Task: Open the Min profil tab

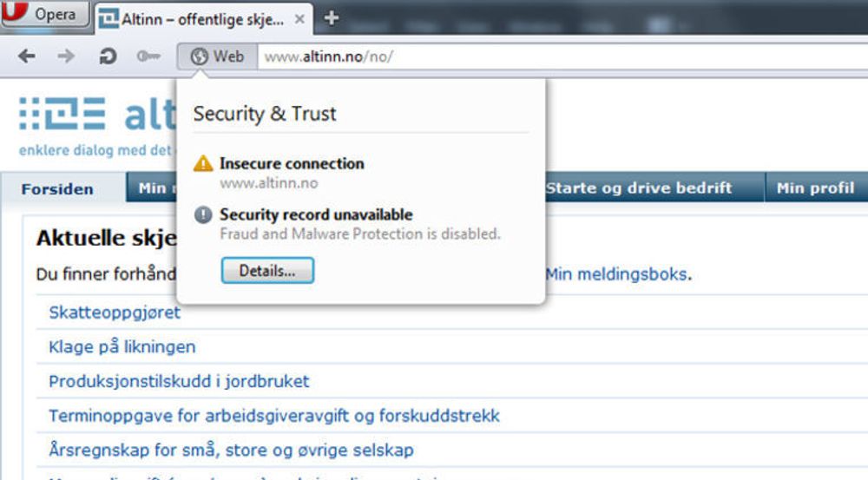Action: pyautogui.click(x=815, y=188)
